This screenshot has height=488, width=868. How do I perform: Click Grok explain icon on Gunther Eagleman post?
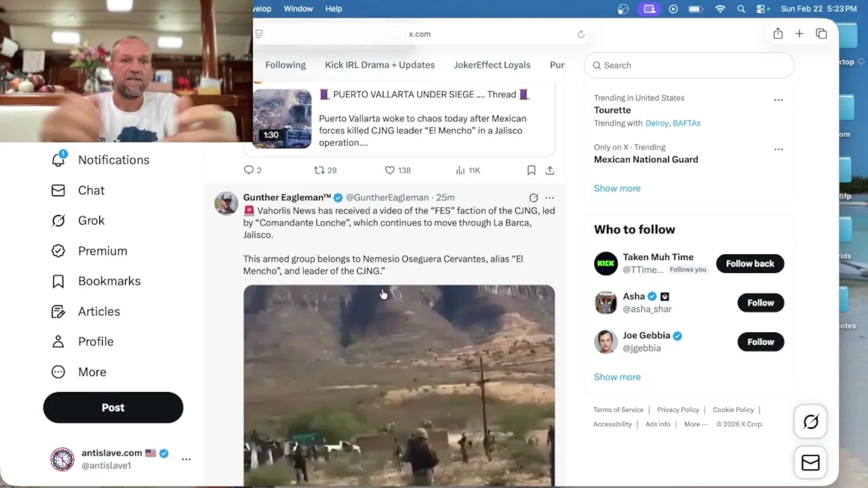(x=534, y=198)
